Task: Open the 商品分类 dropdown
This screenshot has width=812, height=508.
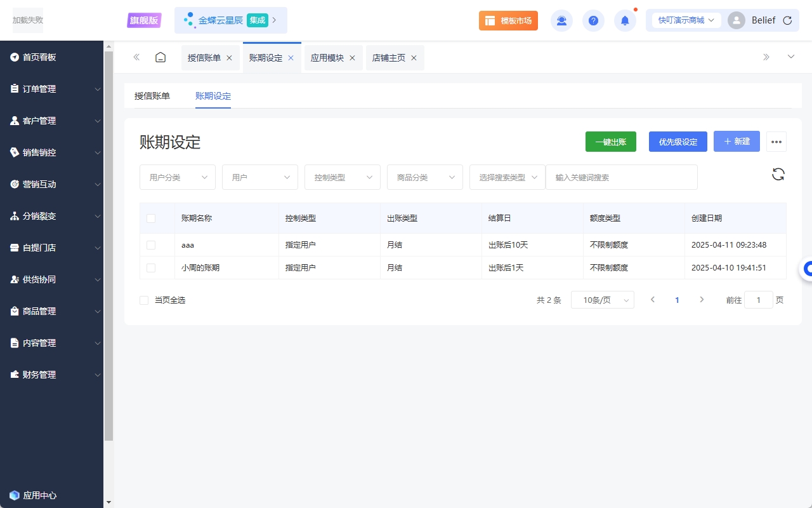Action: point(425,177)
